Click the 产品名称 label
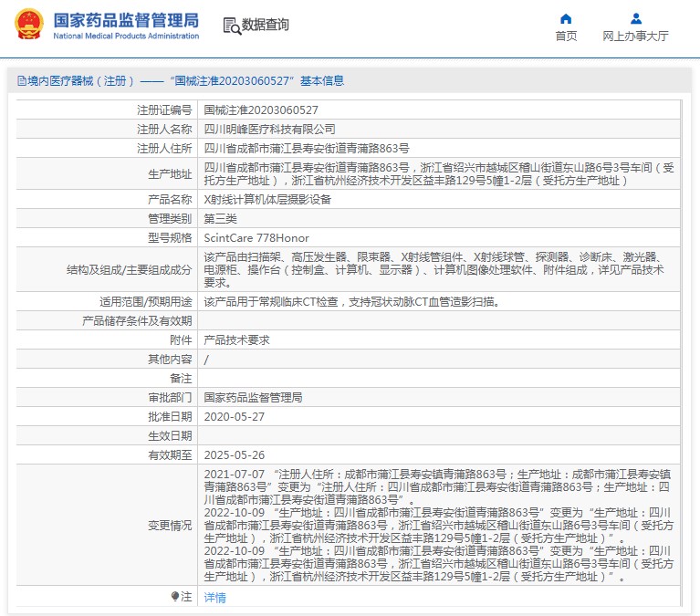The height and width of the screenshot is (616, 700). tap(170, 200)
